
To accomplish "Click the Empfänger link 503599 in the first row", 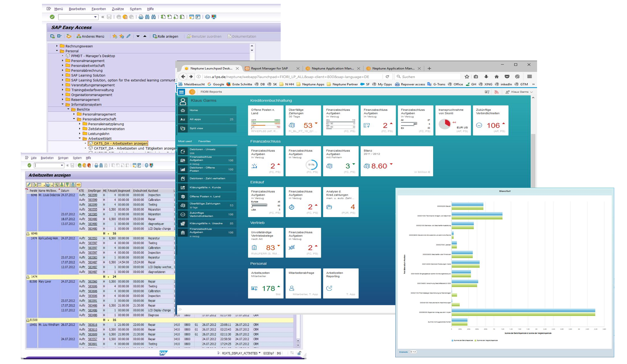I will coord(93,195).
